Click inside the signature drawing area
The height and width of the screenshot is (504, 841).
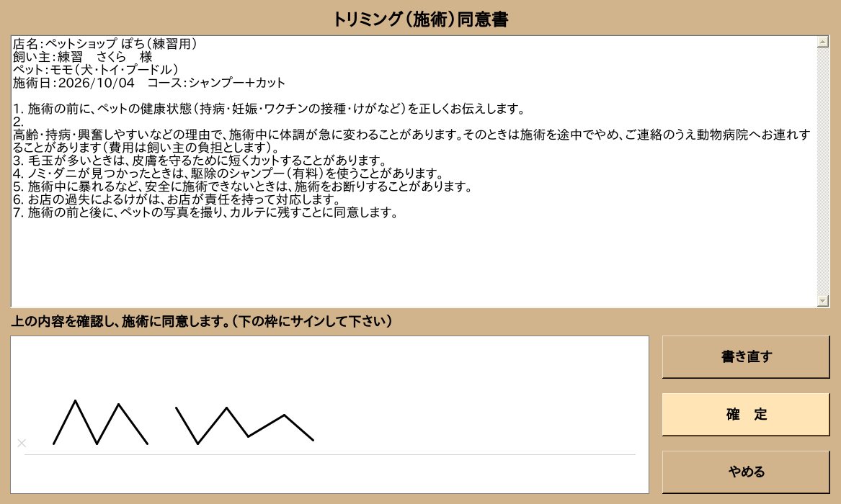point(329,415)
